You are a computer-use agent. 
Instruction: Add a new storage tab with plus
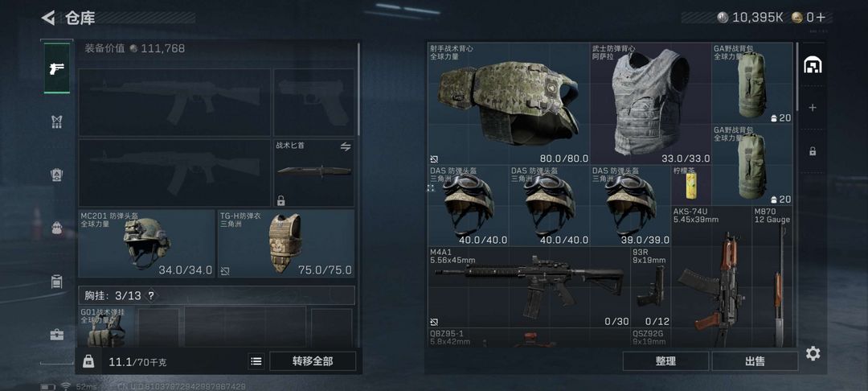coord(812,108)
